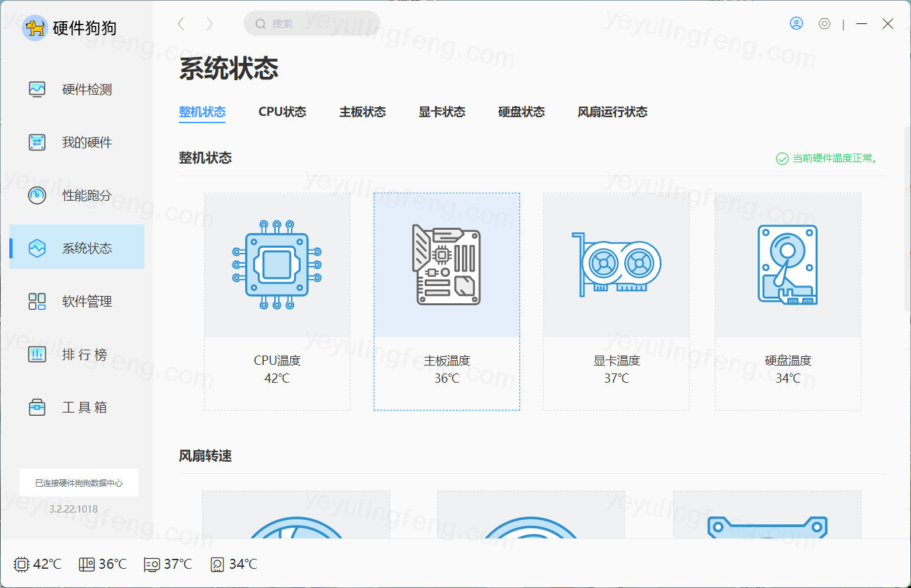This screenshot has height=588, width=911.
Task: Open the 工具箱 sidebar menu
Action: [x=77, y=407]
